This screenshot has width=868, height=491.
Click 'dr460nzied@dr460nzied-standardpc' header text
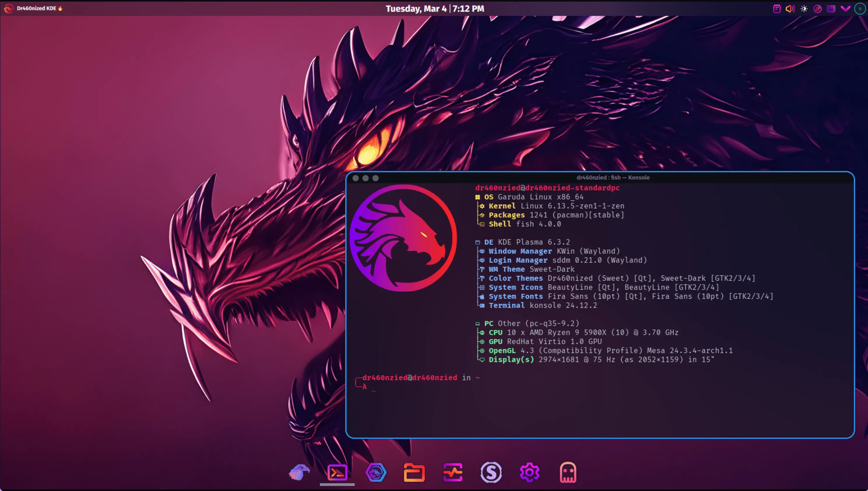point(547,188)
